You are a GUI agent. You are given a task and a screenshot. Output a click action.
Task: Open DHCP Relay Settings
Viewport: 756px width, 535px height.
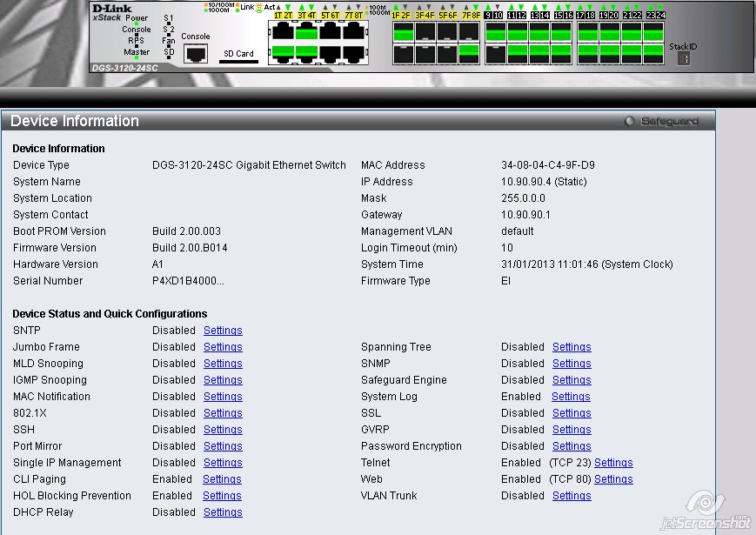223,512
